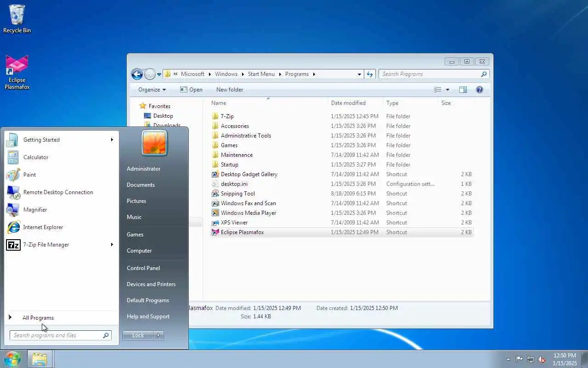Open recent pages dropdown arrow

pos(159,74)
